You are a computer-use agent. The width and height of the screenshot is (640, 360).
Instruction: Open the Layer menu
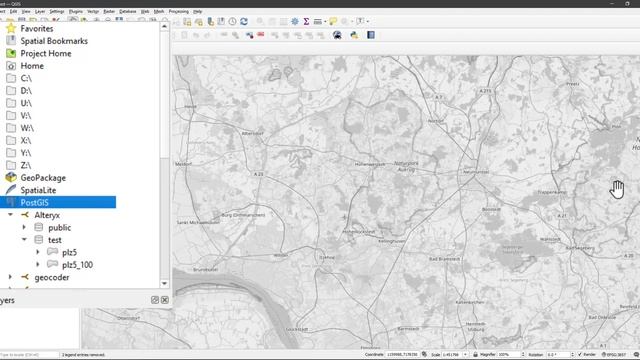tap(40, 11)
